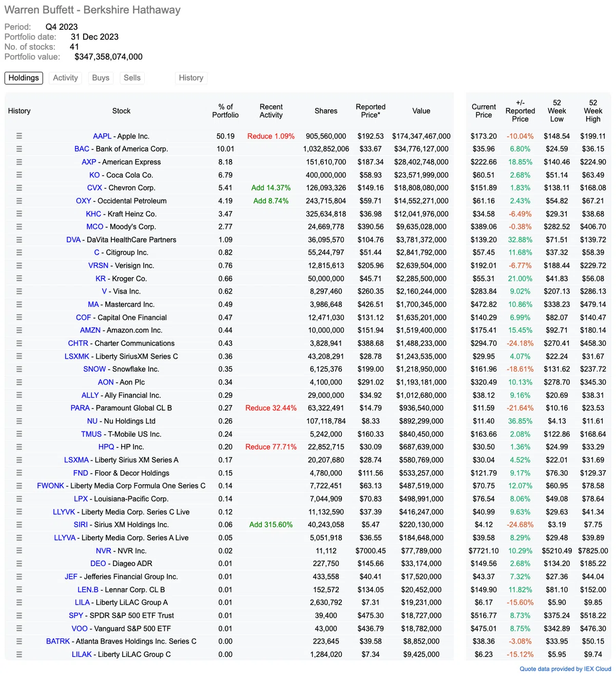Open history icon for NVR Inc. row
The image size is (616, 679).
click(19, 551)
